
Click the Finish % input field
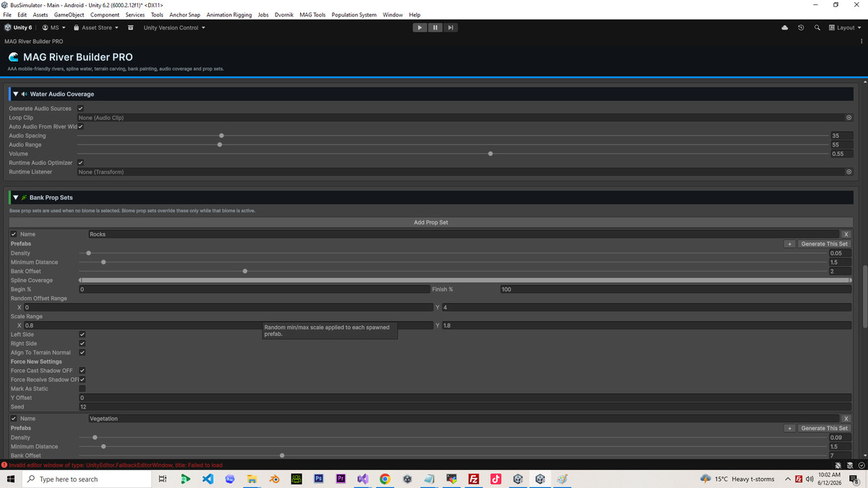[x=676, y=289]
